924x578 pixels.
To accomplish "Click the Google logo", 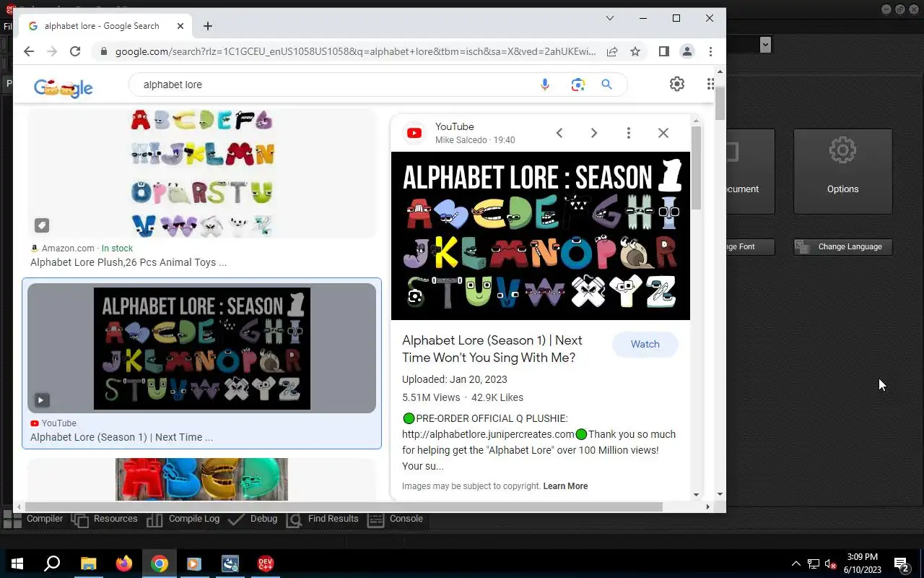I will 64,87.
